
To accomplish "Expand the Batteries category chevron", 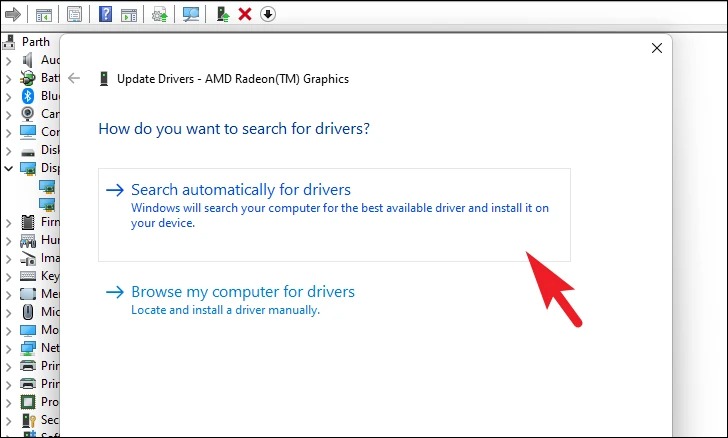I will tap(8, 78).
